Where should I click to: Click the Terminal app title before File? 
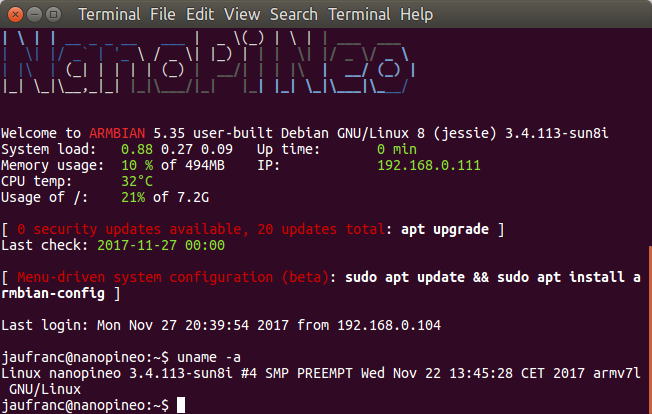[x=109, y=15]
